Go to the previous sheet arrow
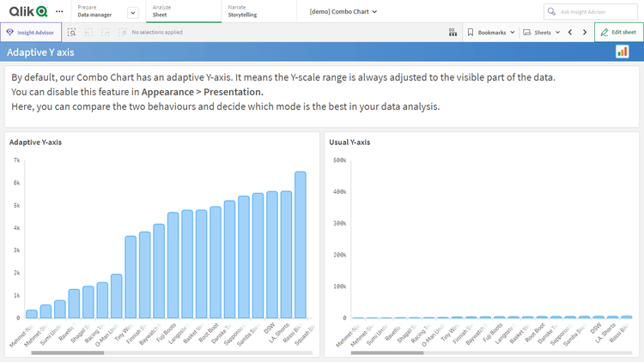Viewport: 644px width, 362px height. pyautogui.click(x=569, y=32)
